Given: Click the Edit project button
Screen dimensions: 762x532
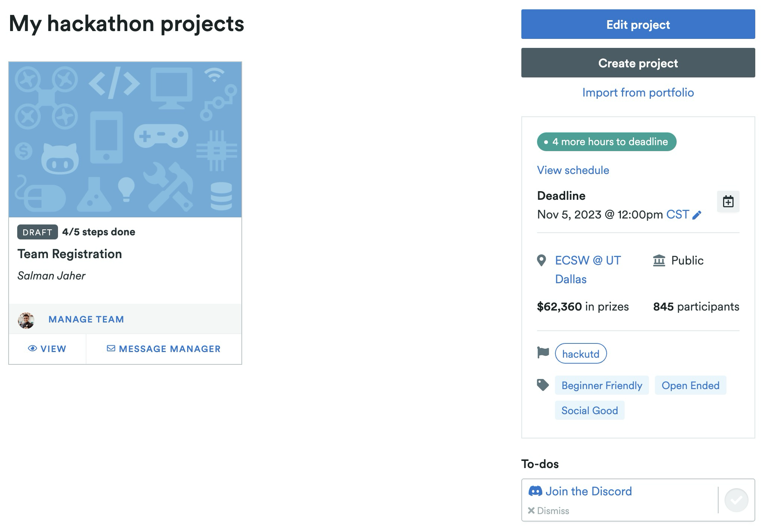Looking at the screenshot, I should 638,24.
